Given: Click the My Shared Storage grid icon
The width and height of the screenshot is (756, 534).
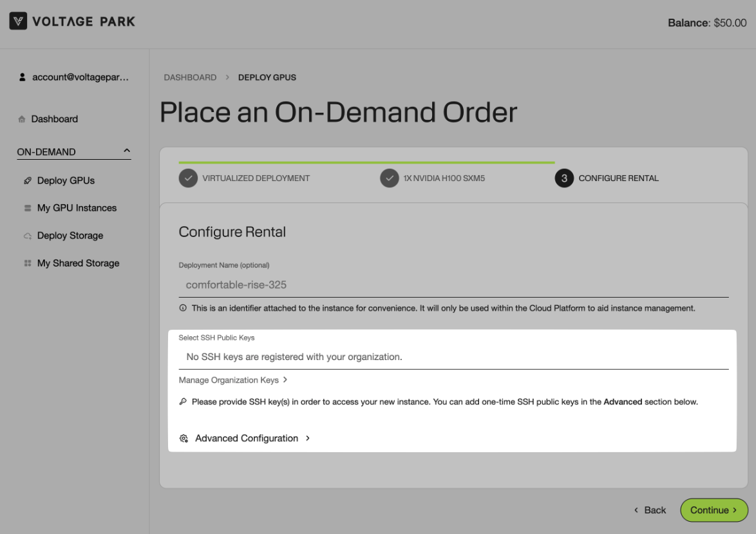Looking at the screenshot, I should (x=28, y=263).
